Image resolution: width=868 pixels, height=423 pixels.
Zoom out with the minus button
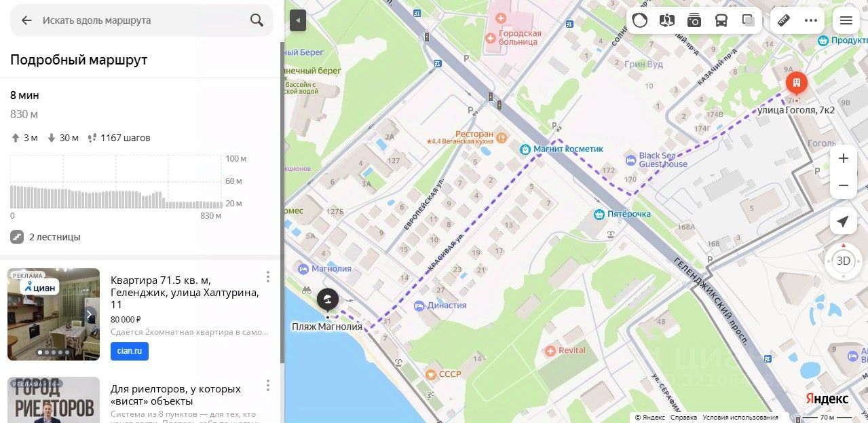(844, 185)
